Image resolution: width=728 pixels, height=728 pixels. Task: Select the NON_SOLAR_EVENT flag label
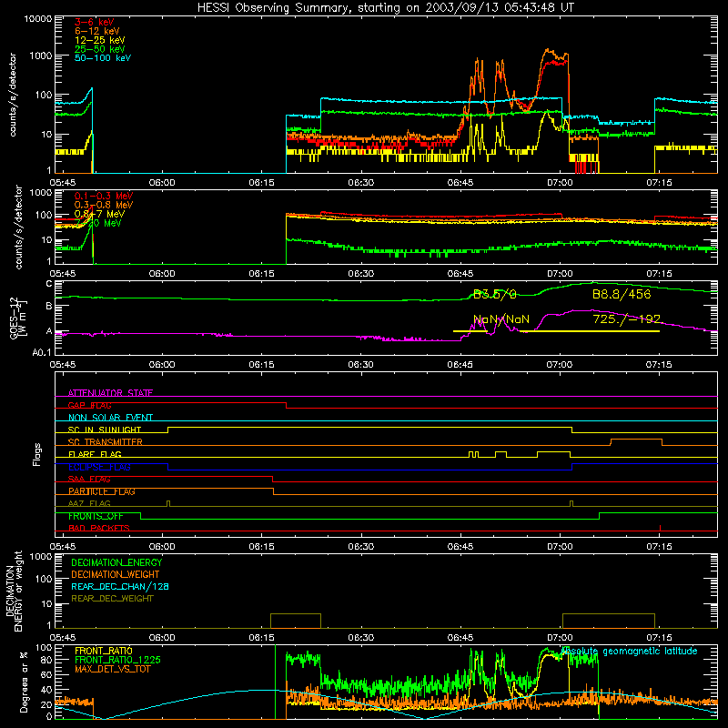click(x=110, y=418)
